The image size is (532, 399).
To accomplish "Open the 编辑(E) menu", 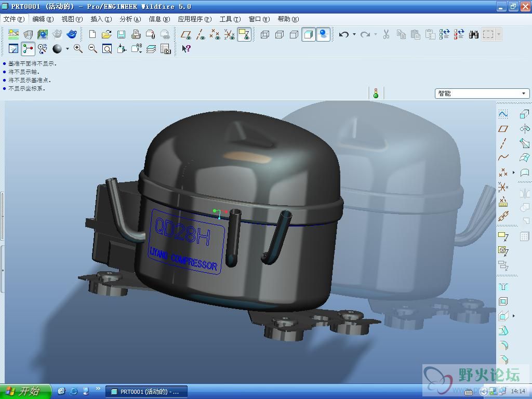I will pyautogui.click(x=43, y=19).
